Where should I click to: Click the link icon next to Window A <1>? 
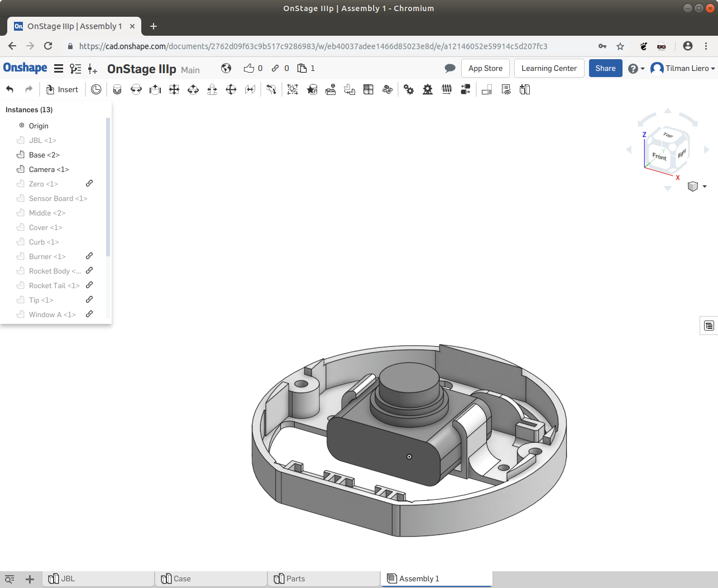(x=89, y=314)
